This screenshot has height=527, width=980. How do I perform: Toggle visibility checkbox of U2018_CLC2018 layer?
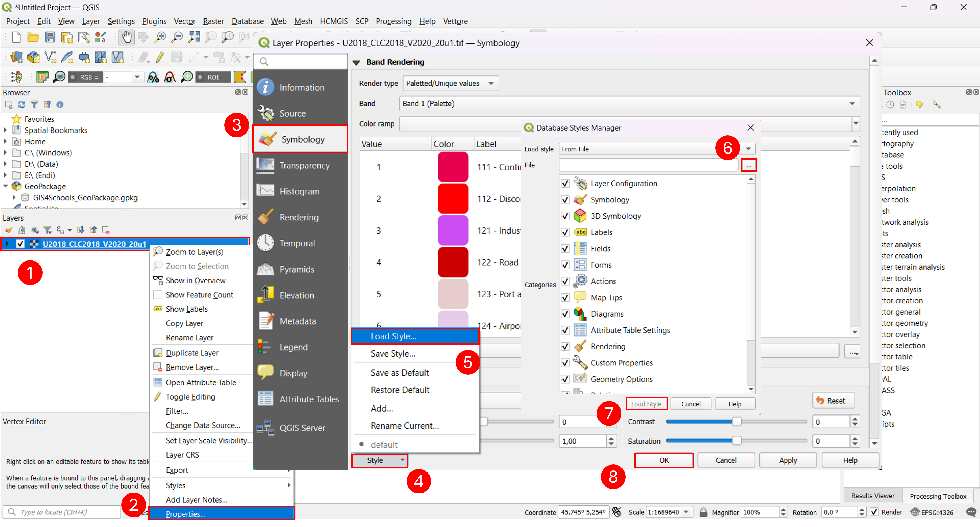pyautogui.click(x=20, y=244)
